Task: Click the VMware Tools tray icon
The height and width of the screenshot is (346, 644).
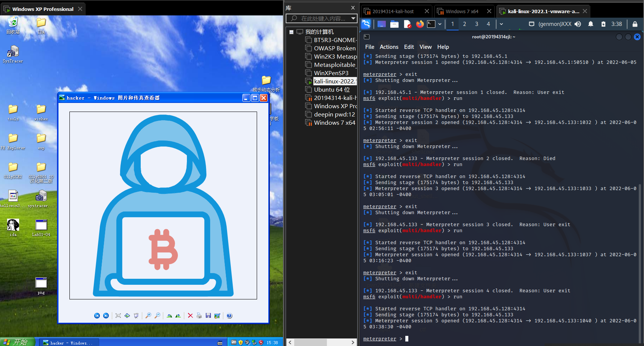Action: (x=234, y=342)
